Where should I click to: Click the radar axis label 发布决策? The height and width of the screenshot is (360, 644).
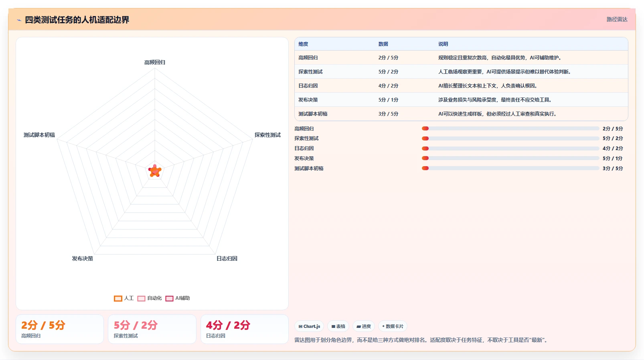(x=83, y=259)
